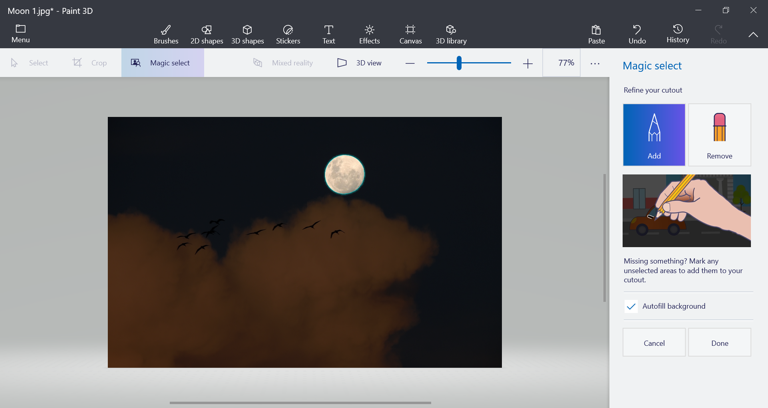Cancel the magic select cutout
The height and width of the screenshot is (408, 768).
pos(654,343)
